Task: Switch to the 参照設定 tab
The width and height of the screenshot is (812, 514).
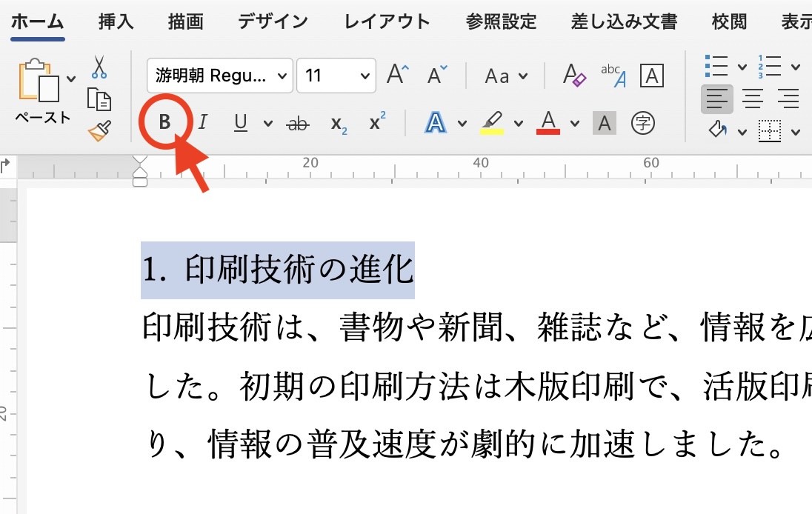Action: [x=501, y=21]
